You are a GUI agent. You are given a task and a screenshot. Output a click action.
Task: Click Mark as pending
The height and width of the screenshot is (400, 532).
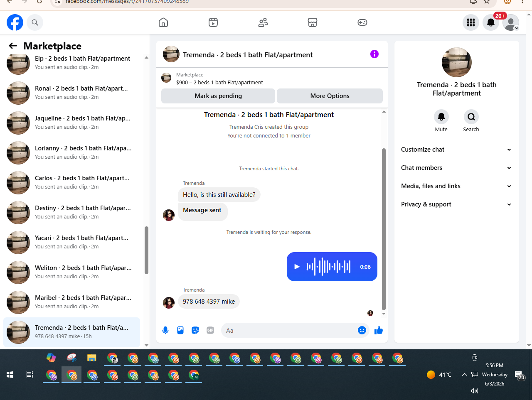coord(218,96)
